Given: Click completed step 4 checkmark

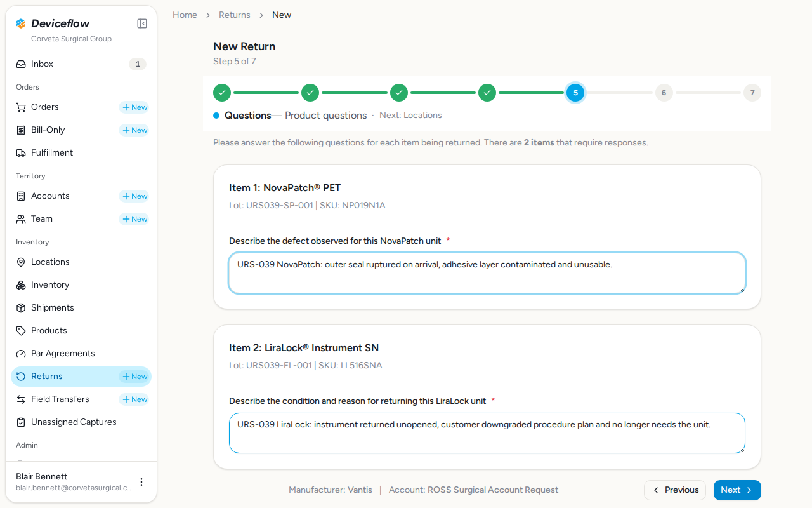Looking at the screenshot, I should [487, 93].
